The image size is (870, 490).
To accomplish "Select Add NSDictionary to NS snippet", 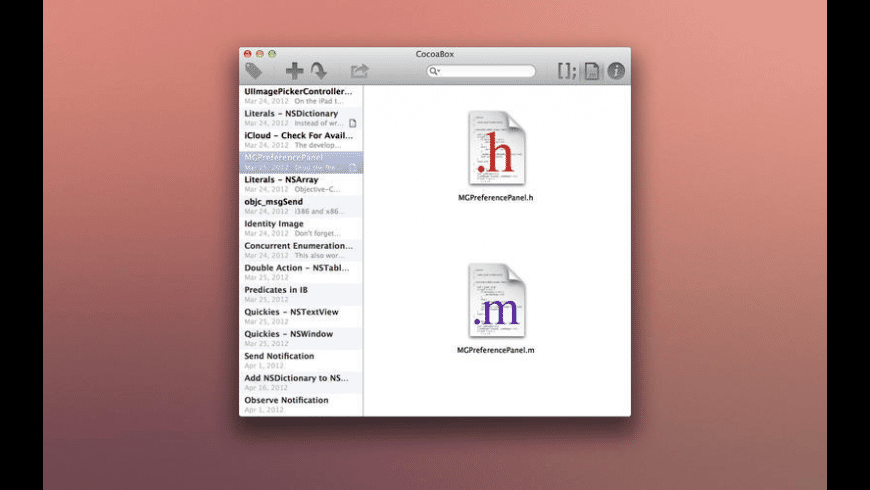I will pos(301,382).
